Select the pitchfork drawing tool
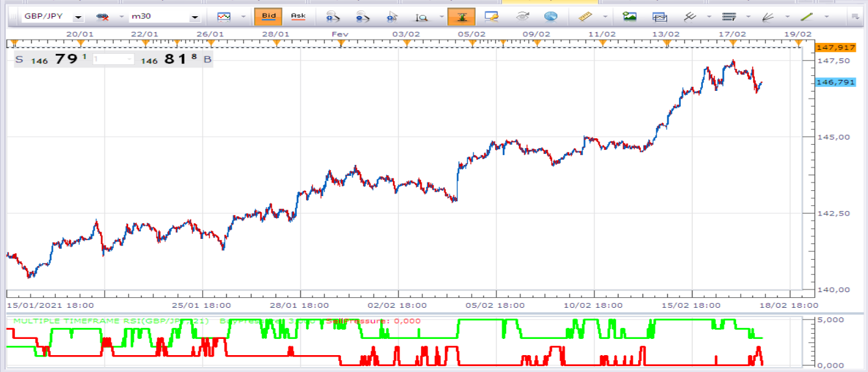 click(x=691, y=17)
